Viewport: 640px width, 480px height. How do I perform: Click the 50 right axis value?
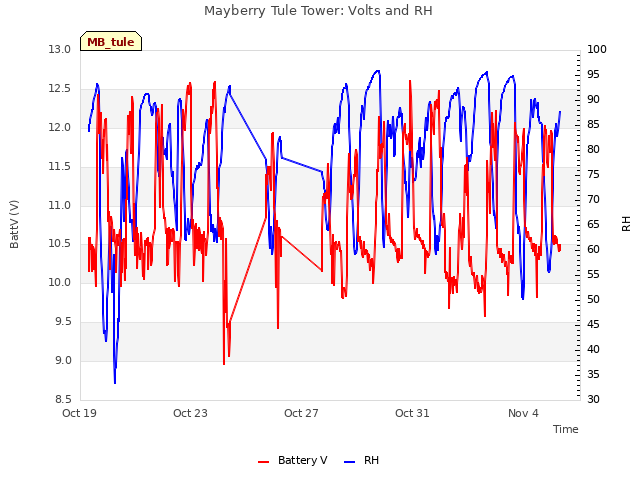pos(593,299)
